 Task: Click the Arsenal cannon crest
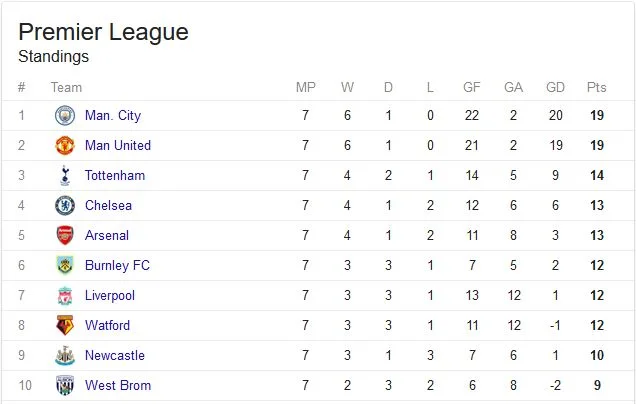click(65, 236)
